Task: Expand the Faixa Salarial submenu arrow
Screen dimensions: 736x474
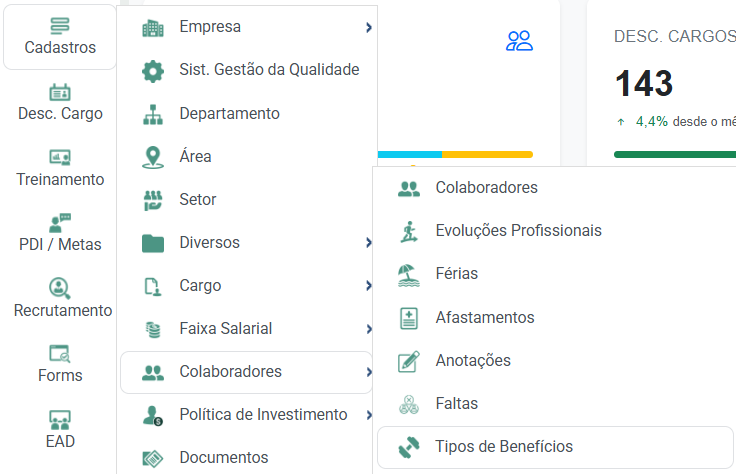Action: pos(369,329)
